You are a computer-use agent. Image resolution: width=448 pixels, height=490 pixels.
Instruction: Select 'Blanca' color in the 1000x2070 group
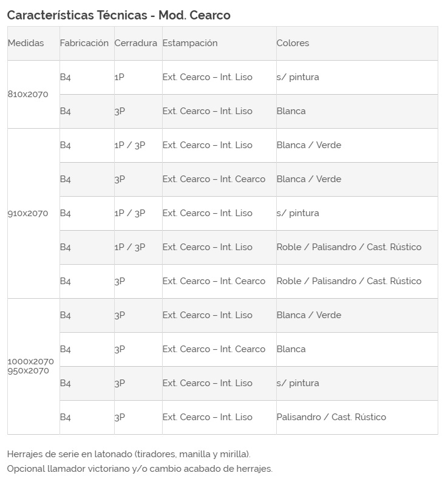pyautogui.click(x=291, y=349)
